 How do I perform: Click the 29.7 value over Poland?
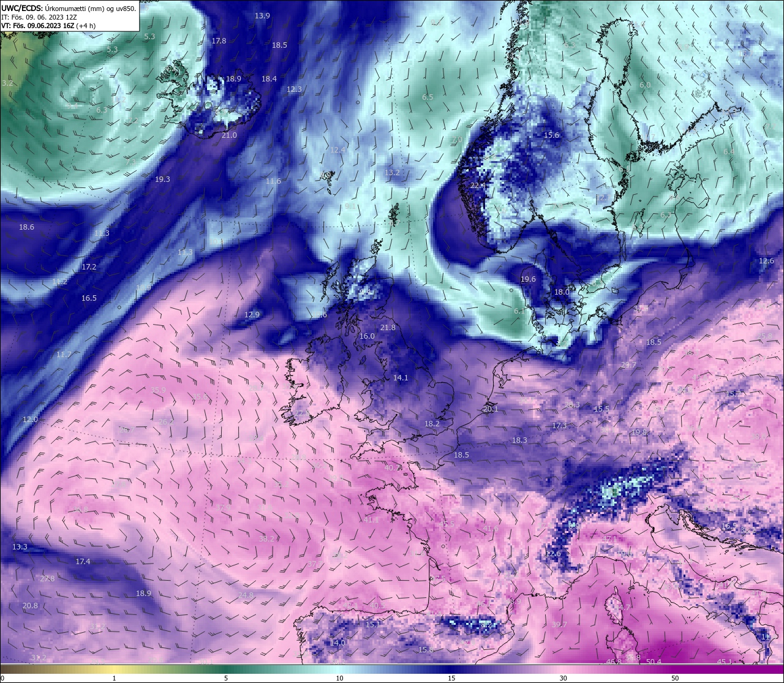(x=628, y=365)
